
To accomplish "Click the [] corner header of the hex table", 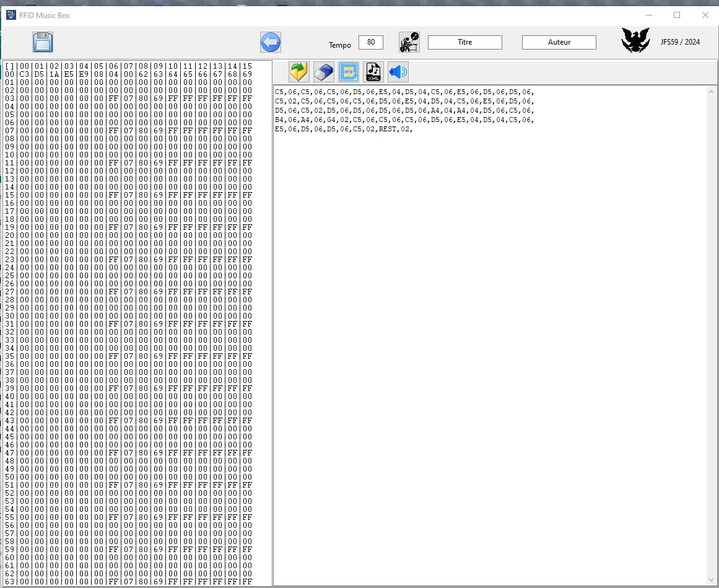I will pyautogui.click(x=10, y=66).
